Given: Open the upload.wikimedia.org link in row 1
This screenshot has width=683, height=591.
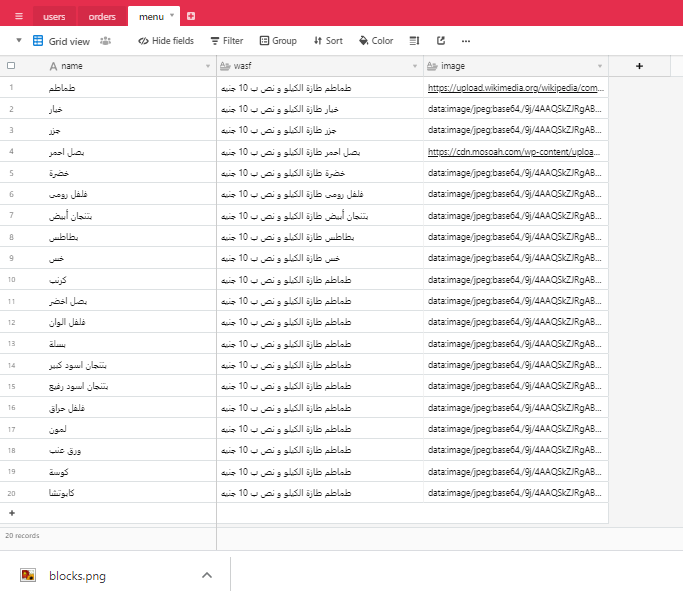Looking at the screenshot, I should pos(516,88).
